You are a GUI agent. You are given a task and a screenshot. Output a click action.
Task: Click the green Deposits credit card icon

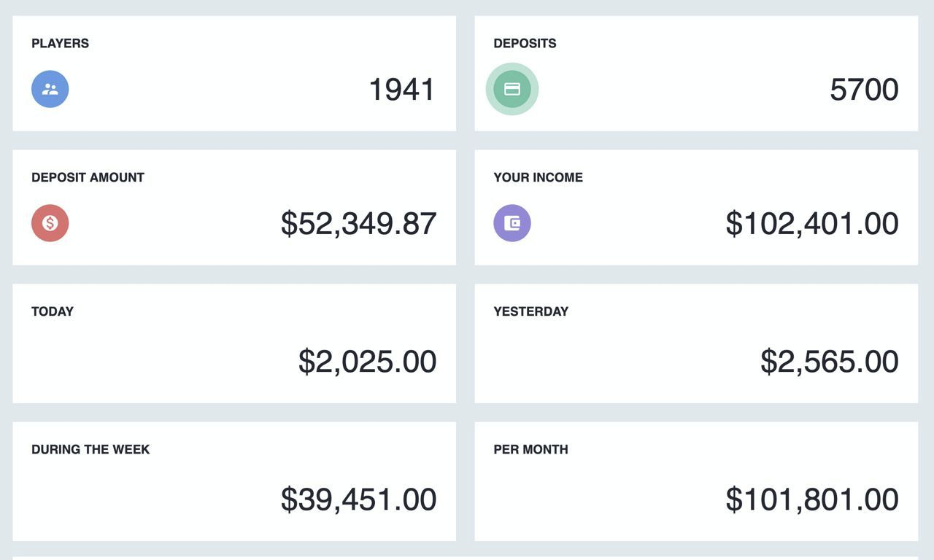pos(512,89)
